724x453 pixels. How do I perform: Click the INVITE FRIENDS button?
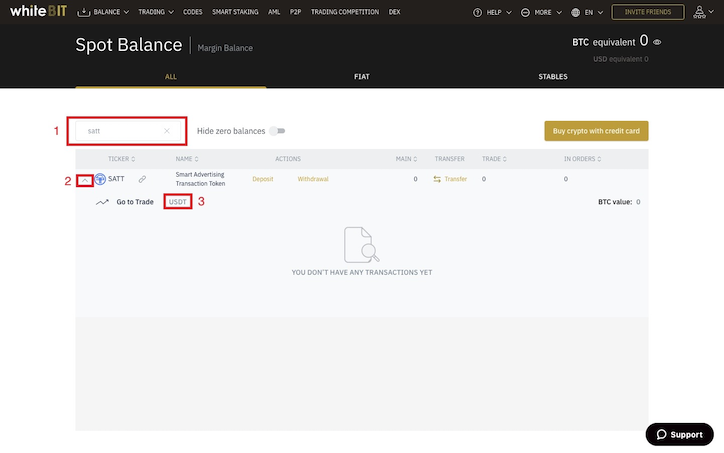click(x=648, y=12)
